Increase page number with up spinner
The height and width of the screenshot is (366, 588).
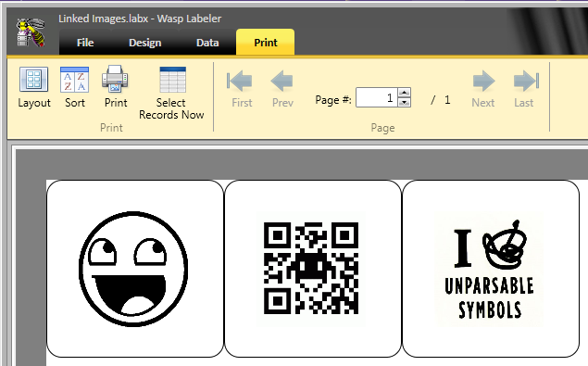(404, 93)
